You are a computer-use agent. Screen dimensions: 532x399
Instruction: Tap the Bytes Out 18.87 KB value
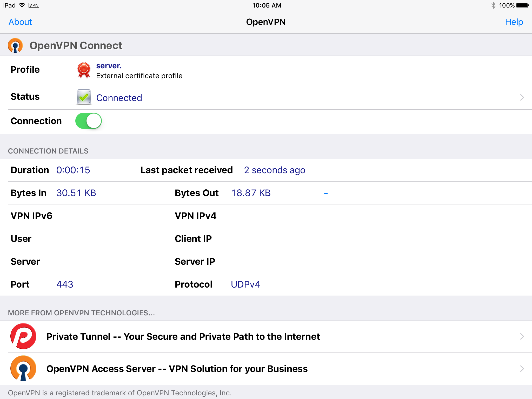(x=251, y=193)
